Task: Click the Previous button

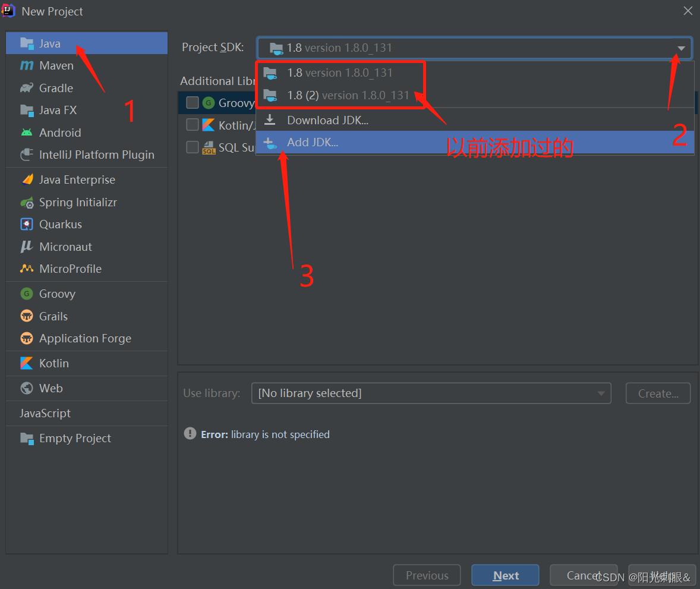Action: point(427,575)
